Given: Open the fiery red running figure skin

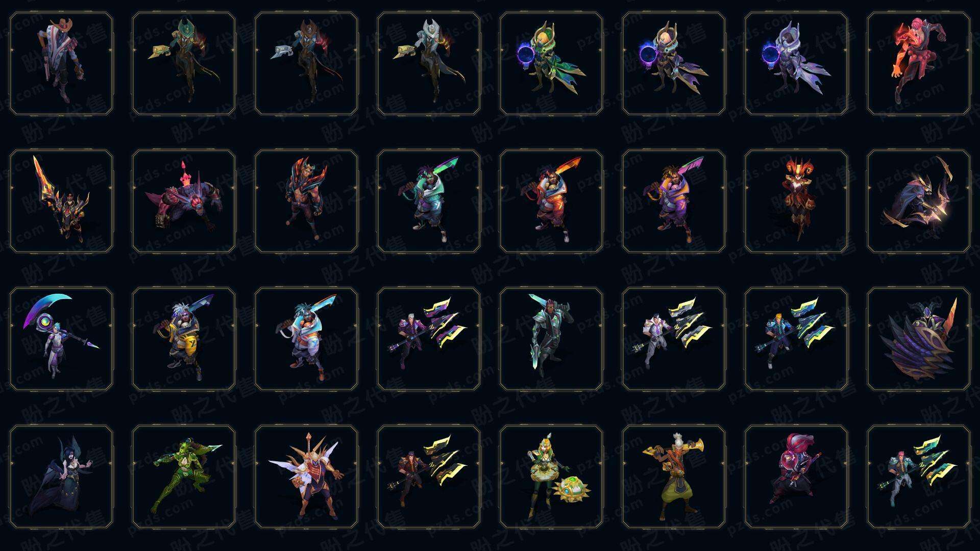Looking at the screenshot, I should pos(919,63).
